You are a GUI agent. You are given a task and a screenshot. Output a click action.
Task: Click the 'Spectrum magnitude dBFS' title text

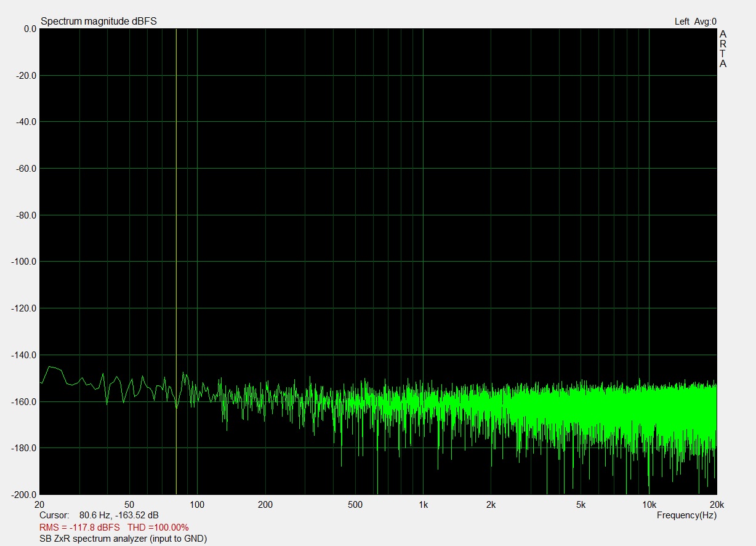[99, 22]
